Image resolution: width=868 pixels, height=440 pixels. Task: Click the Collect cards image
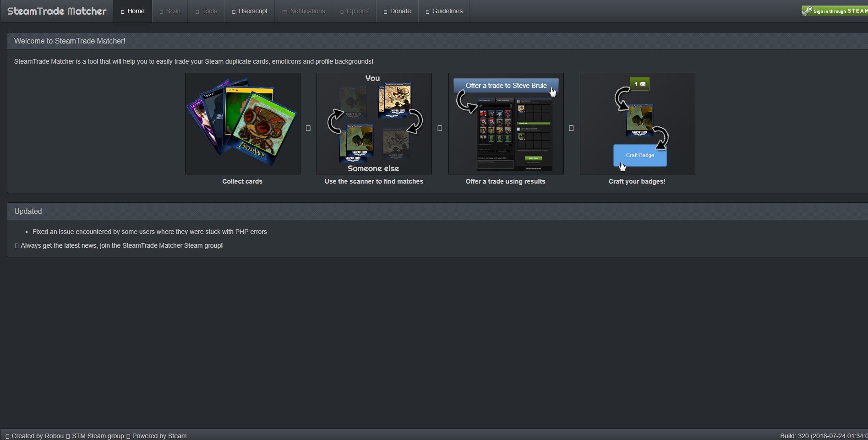click(243, 124)
